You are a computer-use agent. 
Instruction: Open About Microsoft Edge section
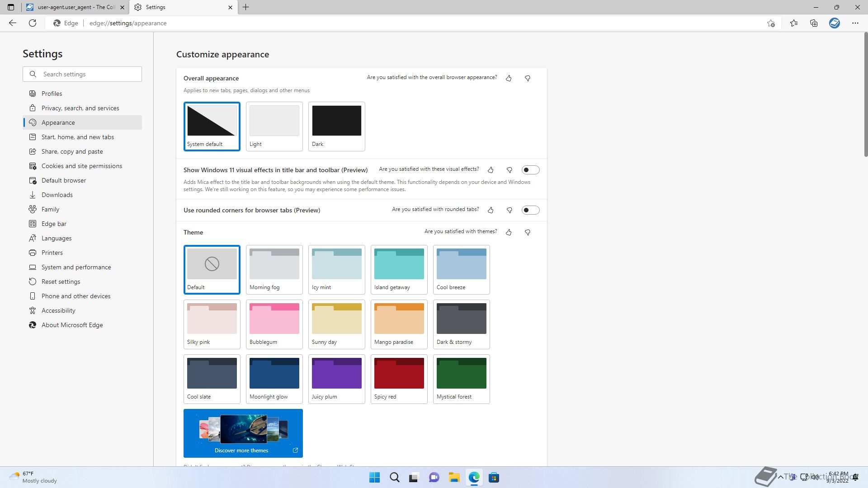(x=82, y=325)
